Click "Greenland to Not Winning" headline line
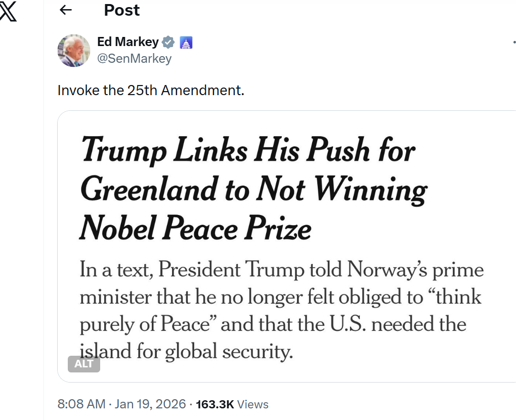This screenshot has width=516, height=420. [x=253, y=189]
